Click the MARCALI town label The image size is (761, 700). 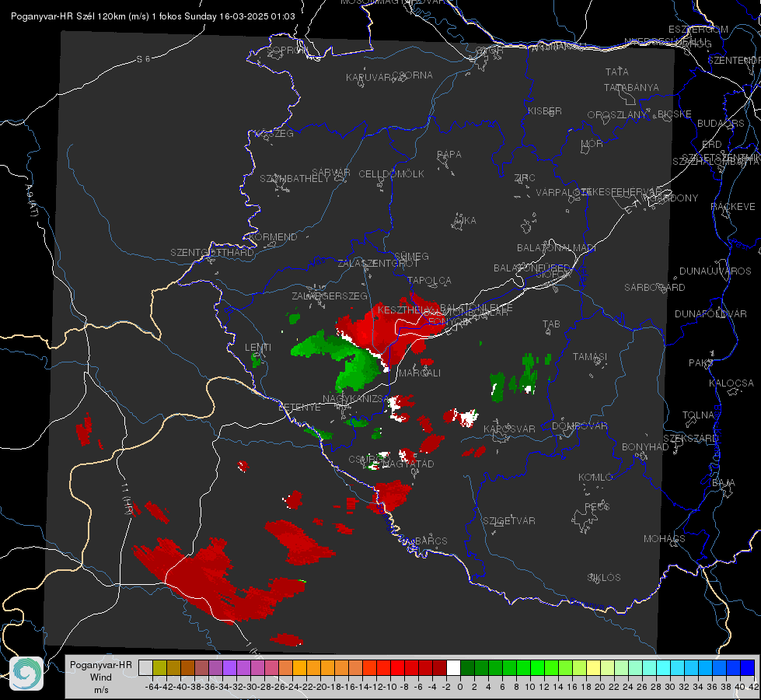click(x=420, y=373)
